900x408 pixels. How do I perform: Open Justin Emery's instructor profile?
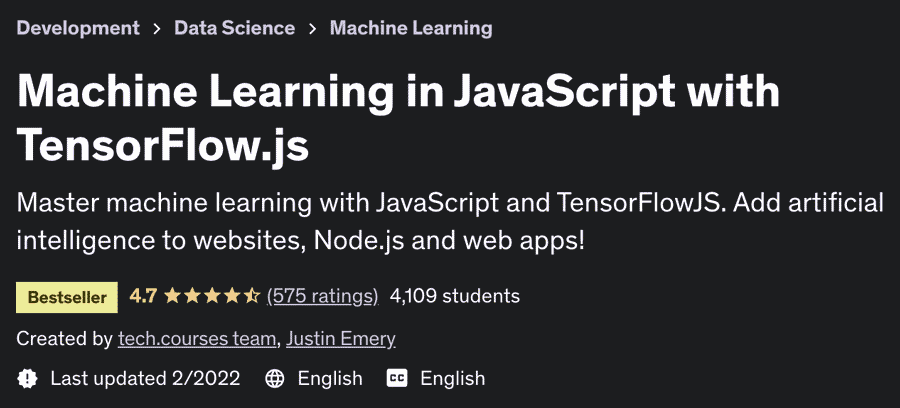pyautogui.click(x=341, y=339)
